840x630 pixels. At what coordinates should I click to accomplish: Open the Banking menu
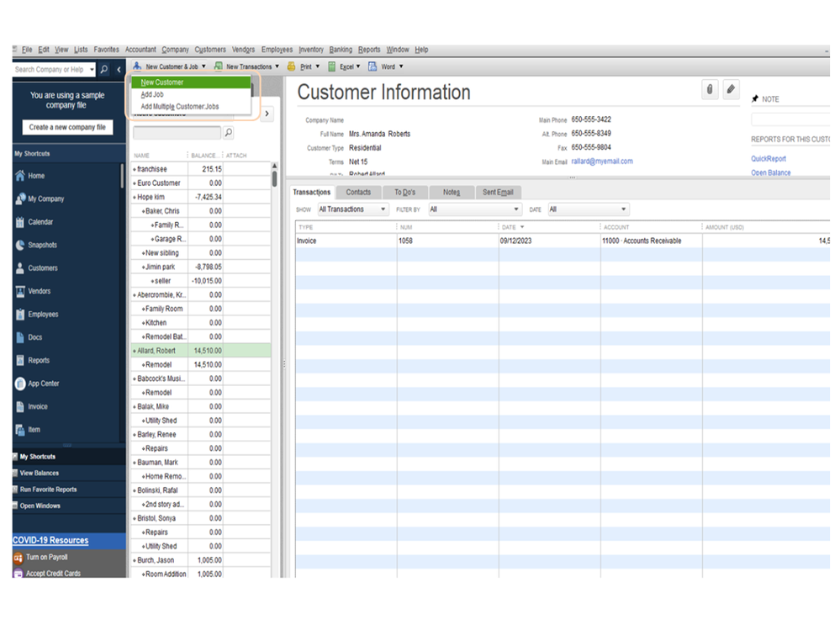pyautogui.click(x=341, y=50)
